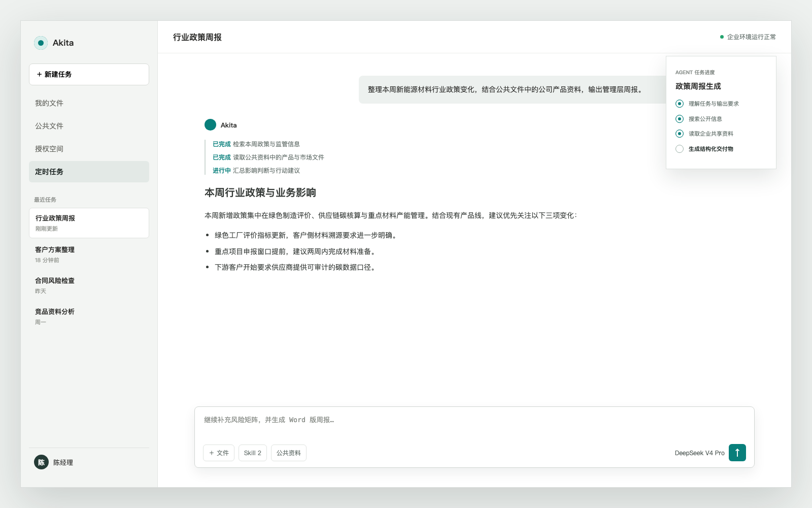
Task: Open recent task 行业政策周报
Action: 89,223
